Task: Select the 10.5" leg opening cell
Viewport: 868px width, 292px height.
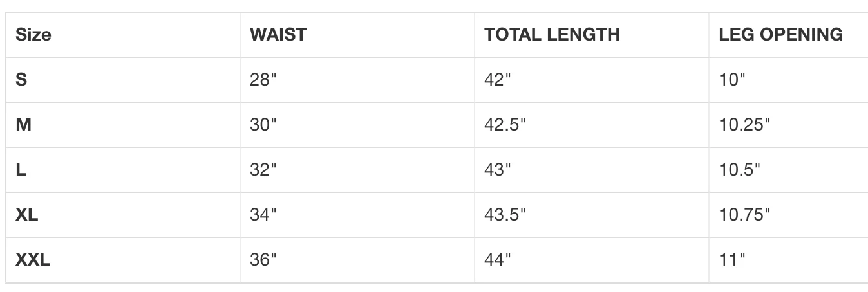Action: 739,170
